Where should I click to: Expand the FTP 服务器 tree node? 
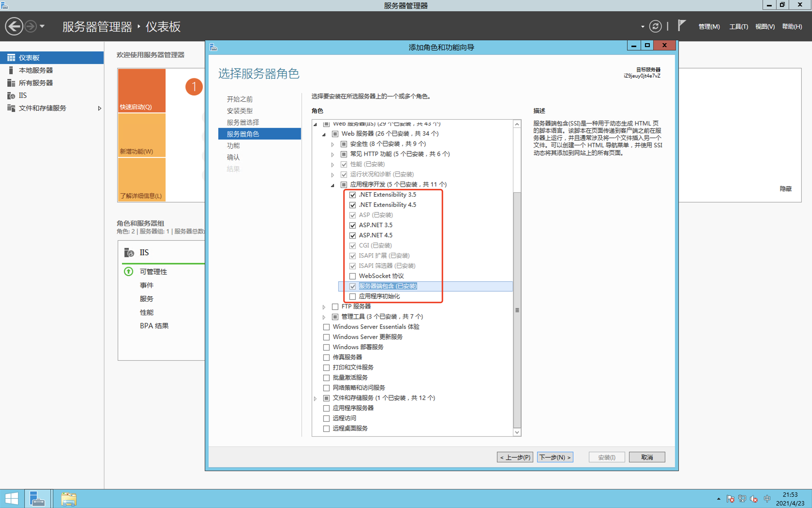click(324, 307)
